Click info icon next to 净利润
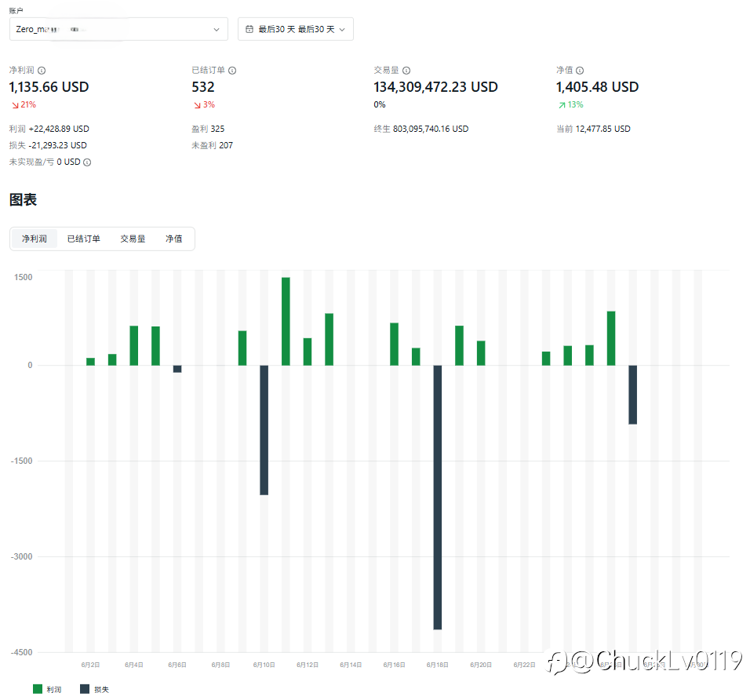This screenshot has height=700, width=750. tap(42, 71)
